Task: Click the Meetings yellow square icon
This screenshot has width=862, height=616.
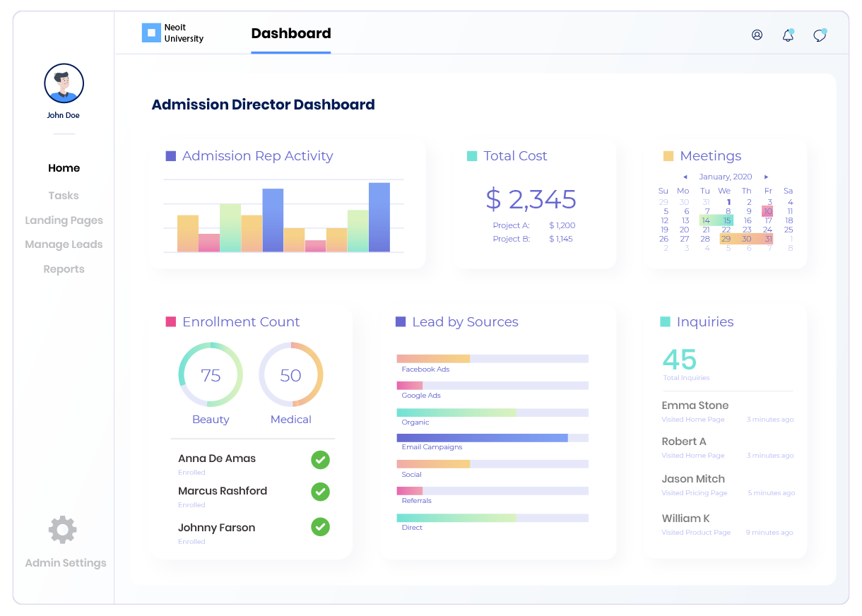Action: coord(668,156)
